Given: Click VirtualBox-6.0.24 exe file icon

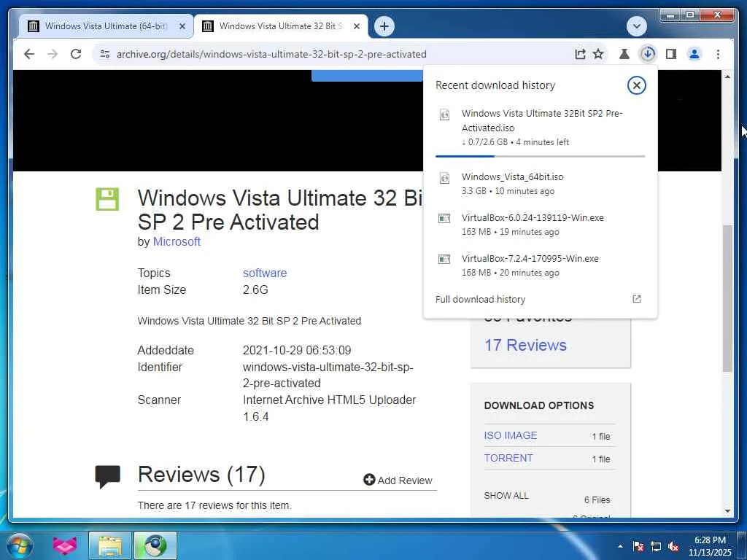Looking at the screenshot, I should pos(444,219).
